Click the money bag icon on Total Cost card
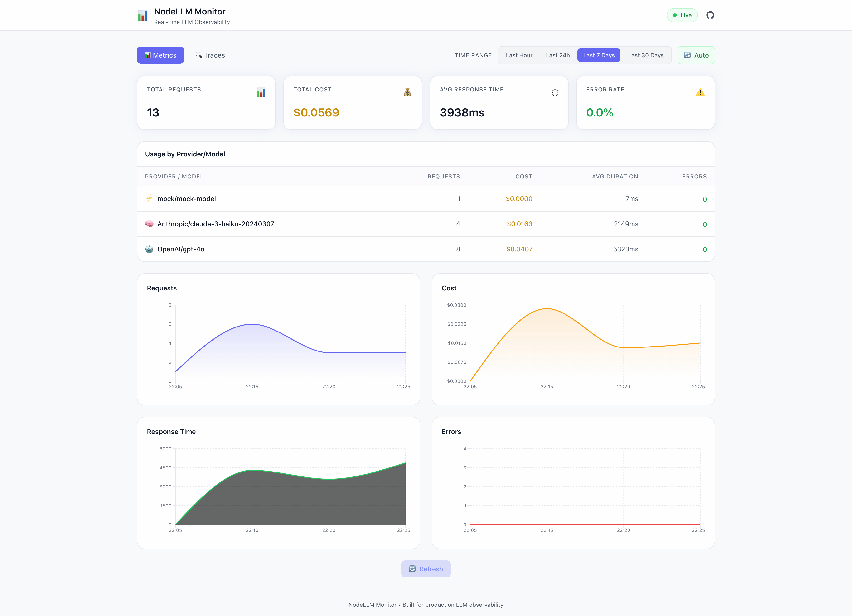Image resolution: width=852 pixels, height=616 pixels. click(x=408, y=92)
